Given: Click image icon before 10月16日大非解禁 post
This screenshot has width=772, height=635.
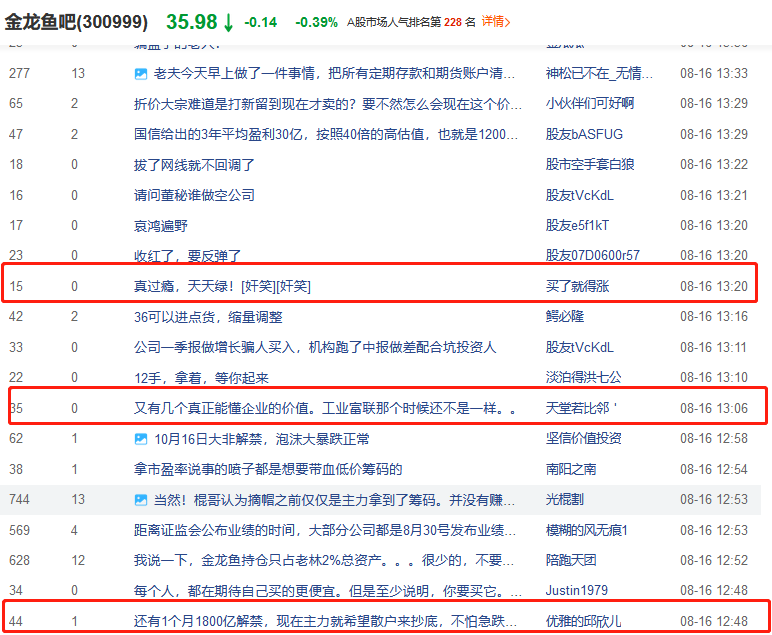Looking at the screenshot, I should [x=141, y=439].
